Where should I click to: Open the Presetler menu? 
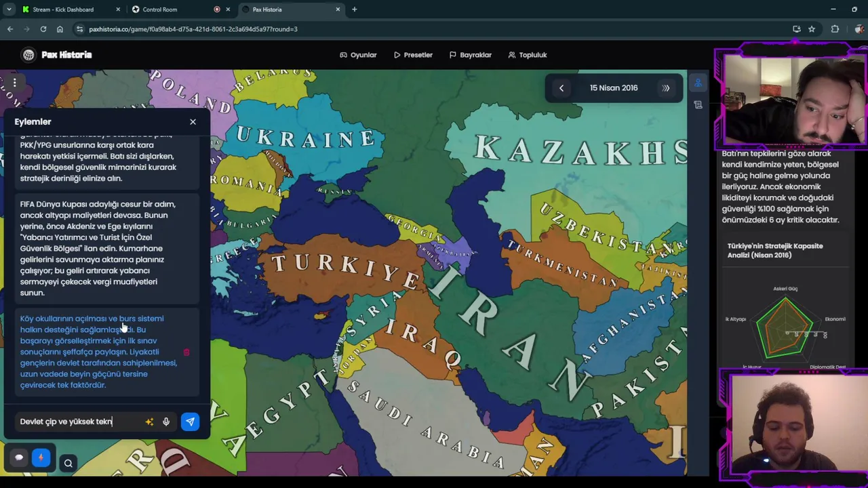[413, 55]
